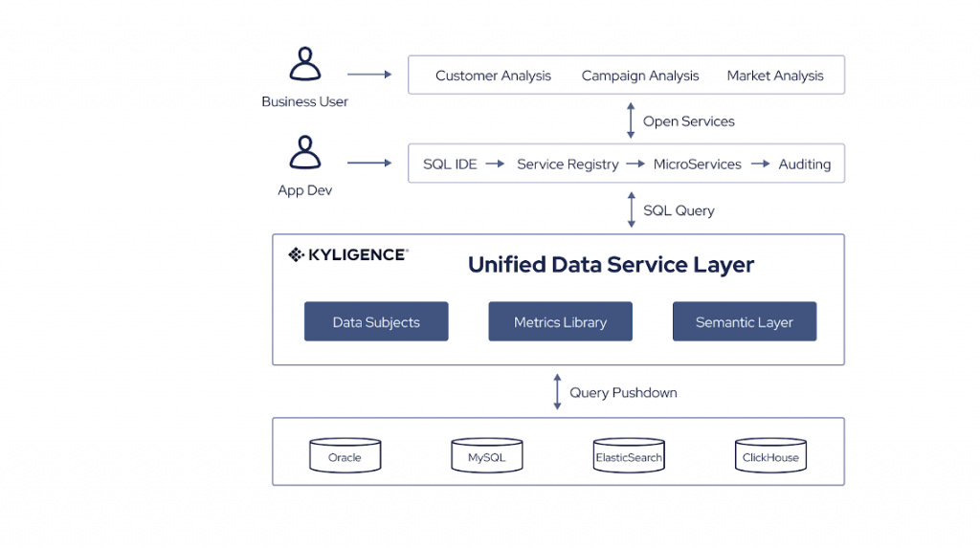
Task: Click the Open Services label
Action: [x=689, y=121]
